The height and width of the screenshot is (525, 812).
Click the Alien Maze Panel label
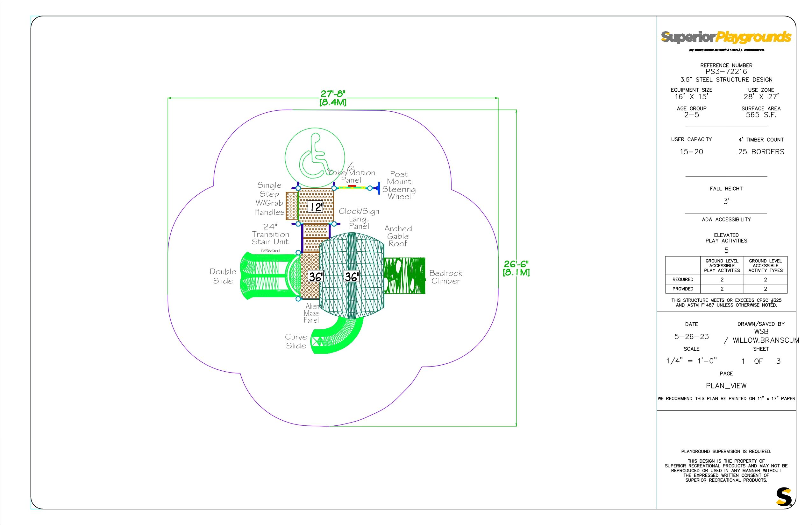click(311, 313)
